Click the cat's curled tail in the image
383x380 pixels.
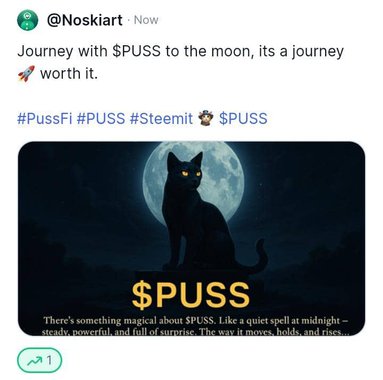(x=257, y=255)
